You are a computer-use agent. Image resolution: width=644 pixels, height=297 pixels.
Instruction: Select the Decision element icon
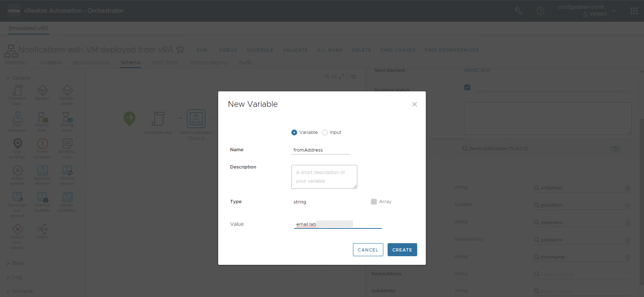pos(42,91)
